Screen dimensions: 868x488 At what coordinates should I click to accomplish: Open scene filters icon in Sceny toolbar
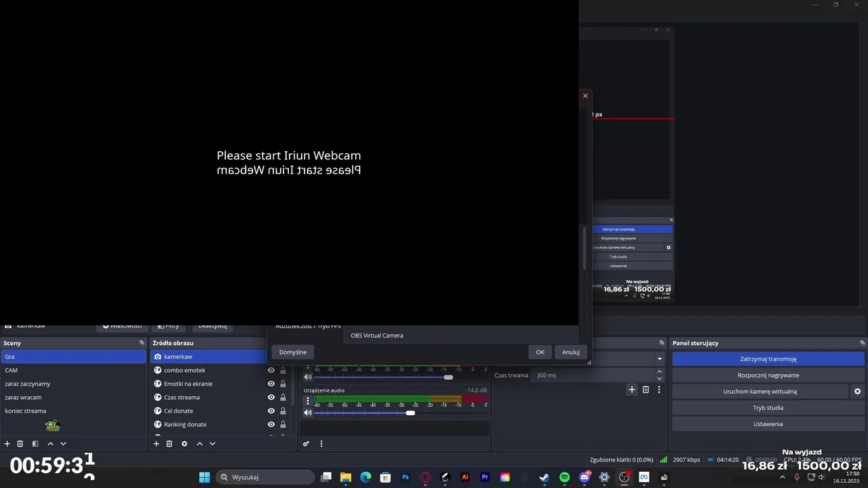click(x=35, y=444)
